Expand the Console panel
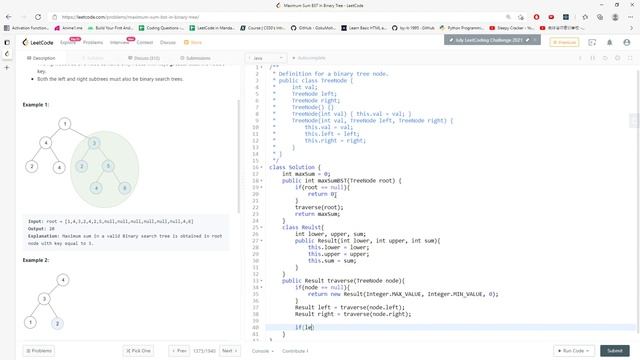 pyautogui.click(x=262, y=351)
